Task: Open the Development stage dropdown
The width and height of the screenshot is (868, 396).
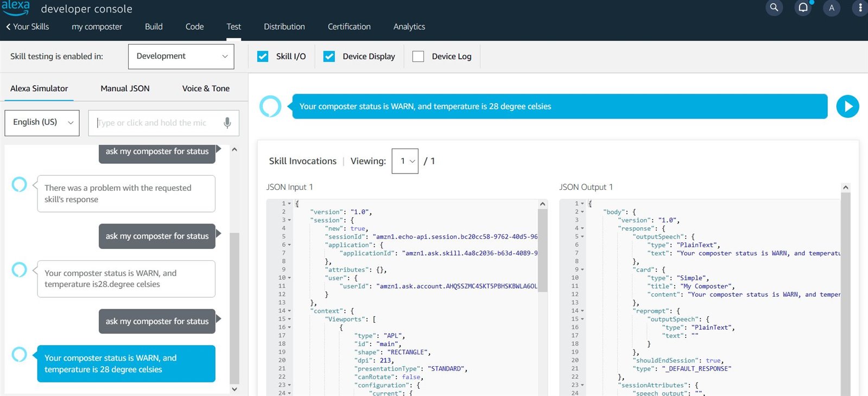Action: click(181, 56)
